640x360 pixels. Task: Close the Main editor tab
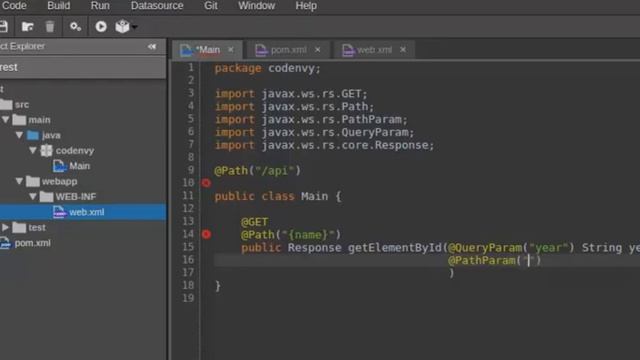click(231, 49)
